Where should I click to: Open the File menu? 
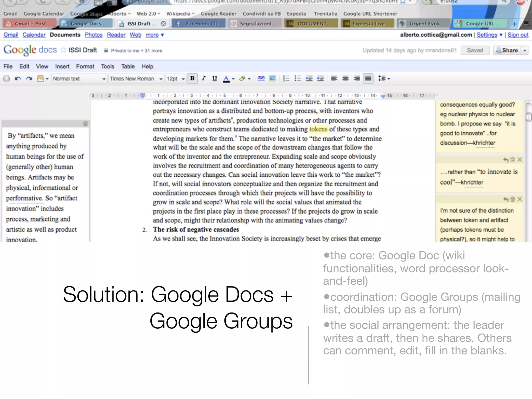[8, 66]
